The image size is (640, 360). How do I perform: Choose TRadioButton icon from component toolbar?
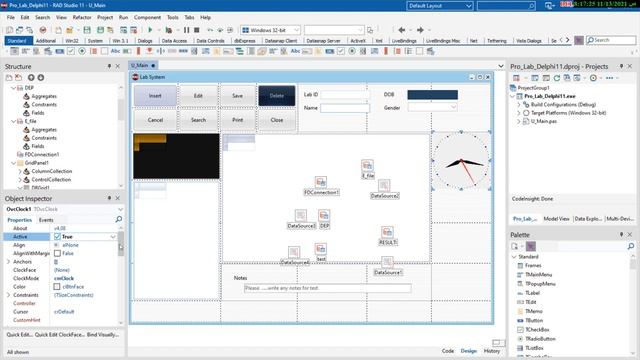point(82,51)
